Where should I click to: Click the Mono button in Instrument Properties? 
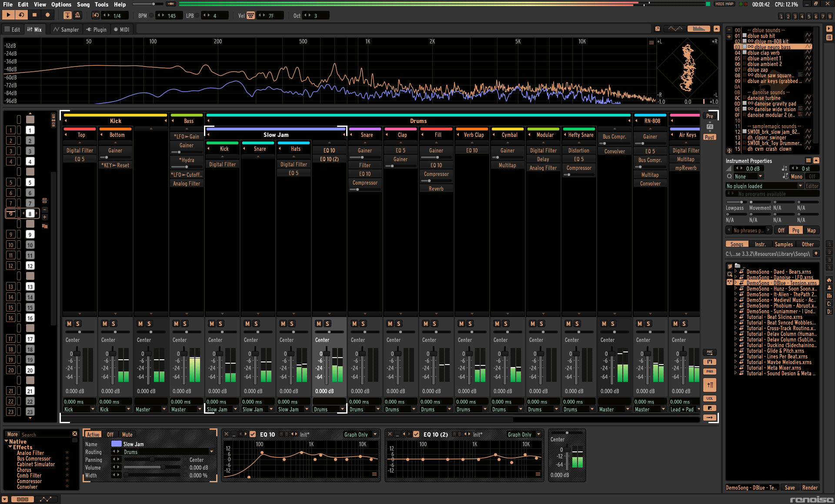point(797,176)
